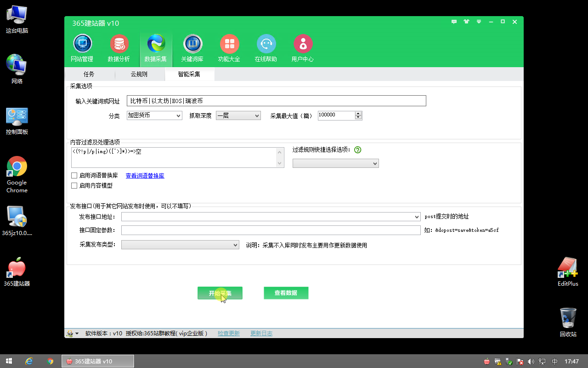Click the 接口固定参数 input field
This screenshot has width=588, height=368.
[x=271, y=230]
